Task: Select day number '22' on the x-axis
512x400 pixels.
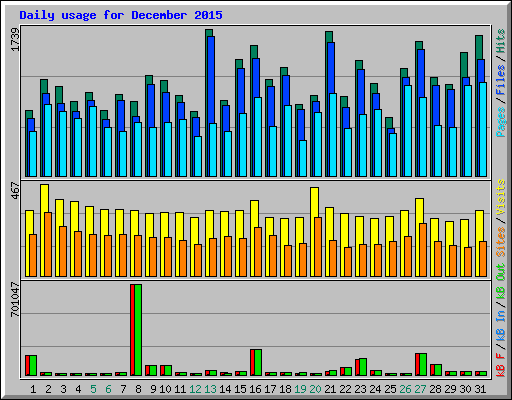Action: (x=345, y=389)
